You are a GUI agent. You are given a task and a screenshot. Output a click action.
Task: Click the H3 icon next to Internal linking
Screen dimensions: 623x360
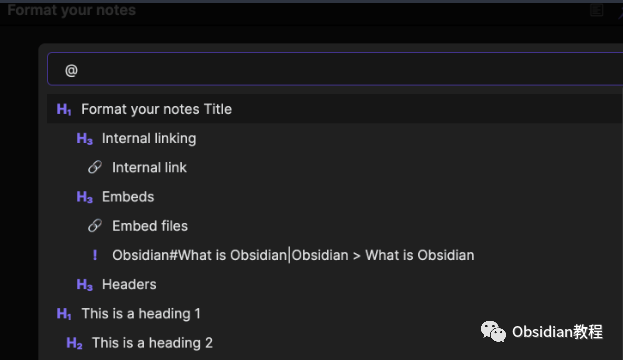click(85, 139)
